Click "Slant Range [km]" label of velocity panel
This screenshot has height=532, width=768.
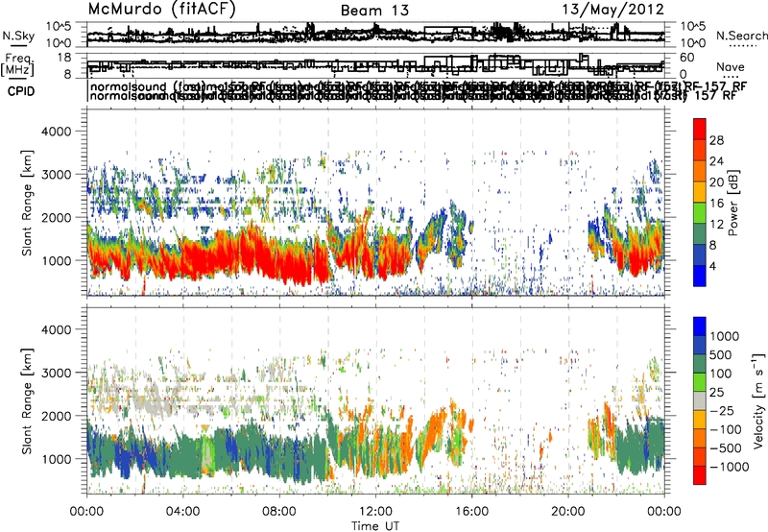(28, 400)
